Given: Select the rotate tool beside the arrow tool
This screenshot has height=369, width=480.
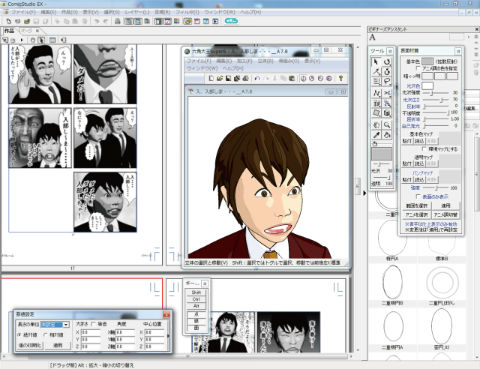Looking at the screenshot, I should coord(387,62).
